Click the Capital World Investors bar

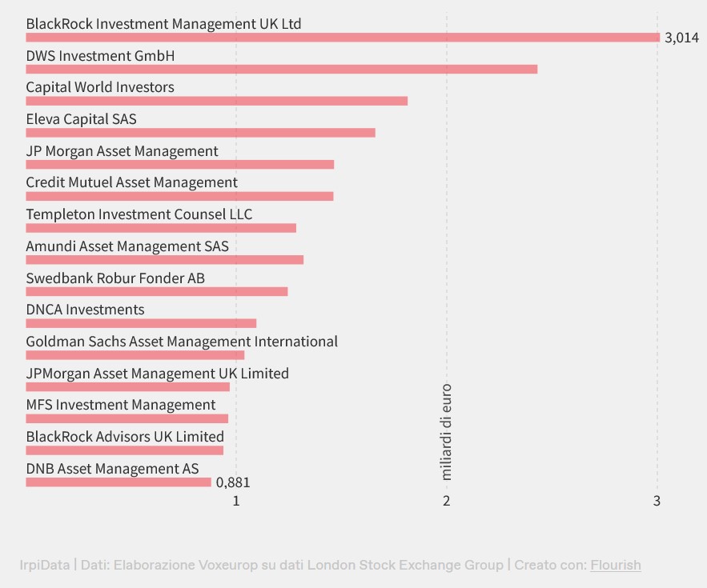pyautogui.click(x=216, y=101)
